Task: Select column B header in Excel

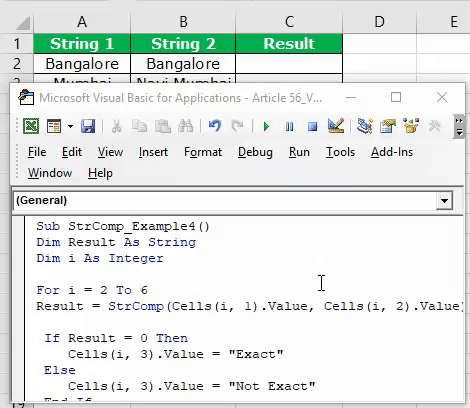Action: click(183, 22)
